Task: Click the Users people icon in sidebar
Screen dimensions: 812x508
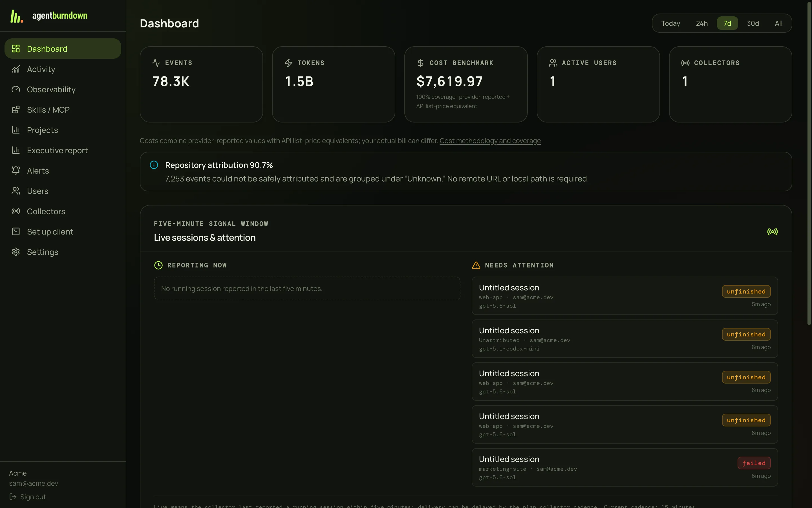Action: pyautogui.click(x=16, y=191)
